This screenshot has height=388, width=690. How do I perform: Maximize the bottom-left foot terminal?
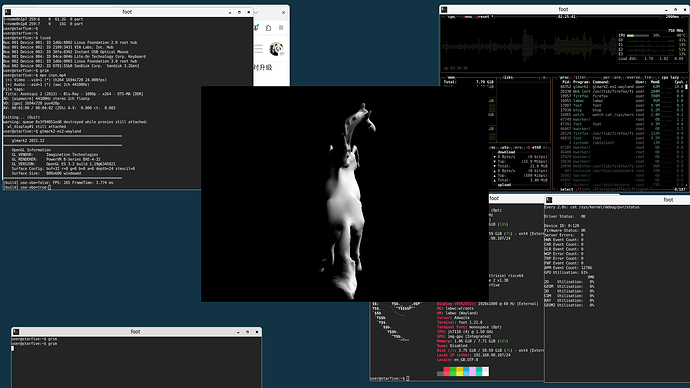tap(247, 332)
